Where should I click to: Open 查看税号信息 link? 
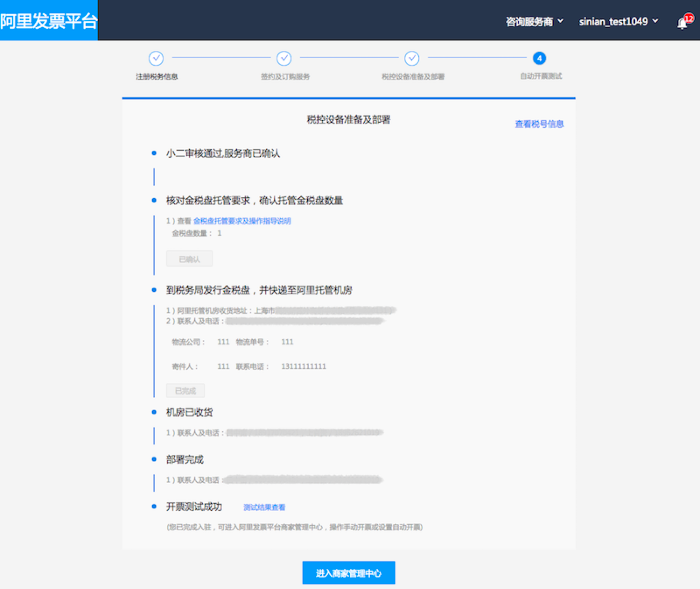tap(539, 124)
